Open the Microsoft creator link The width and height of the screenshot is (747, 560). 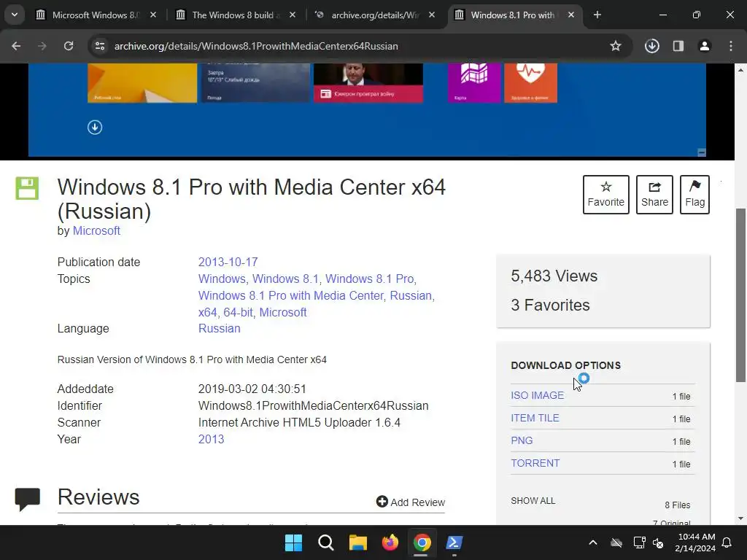tap(96, 231)
